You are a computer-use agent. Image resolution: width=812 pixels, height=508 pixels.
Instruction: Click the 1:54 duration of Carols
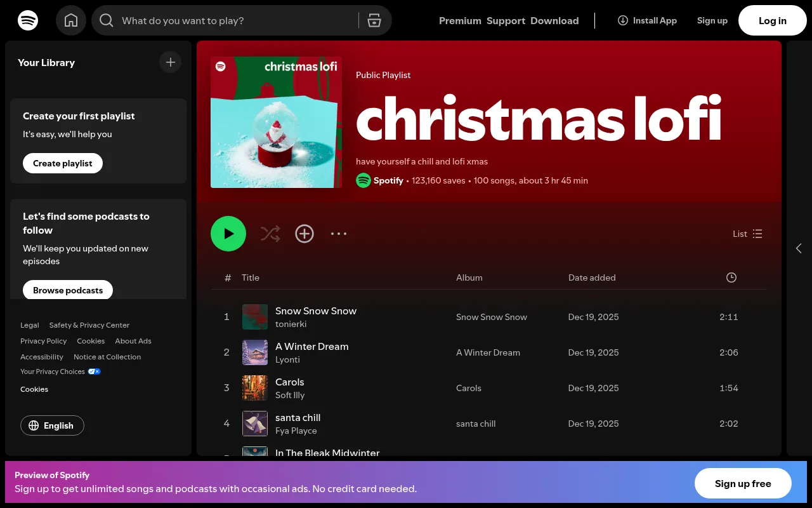click(x=729, y=388)
